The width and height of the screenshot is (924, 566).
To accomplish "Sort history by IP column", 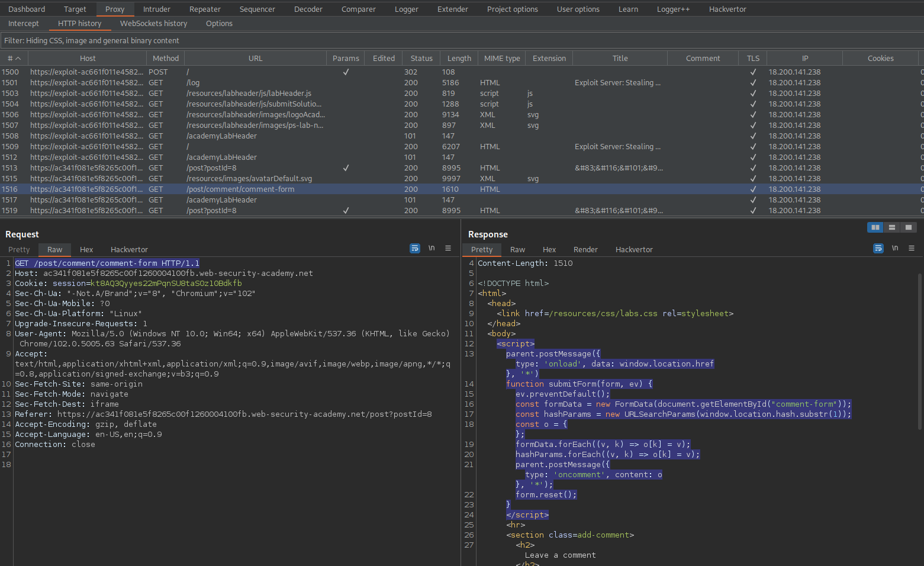I will [804, 58].
